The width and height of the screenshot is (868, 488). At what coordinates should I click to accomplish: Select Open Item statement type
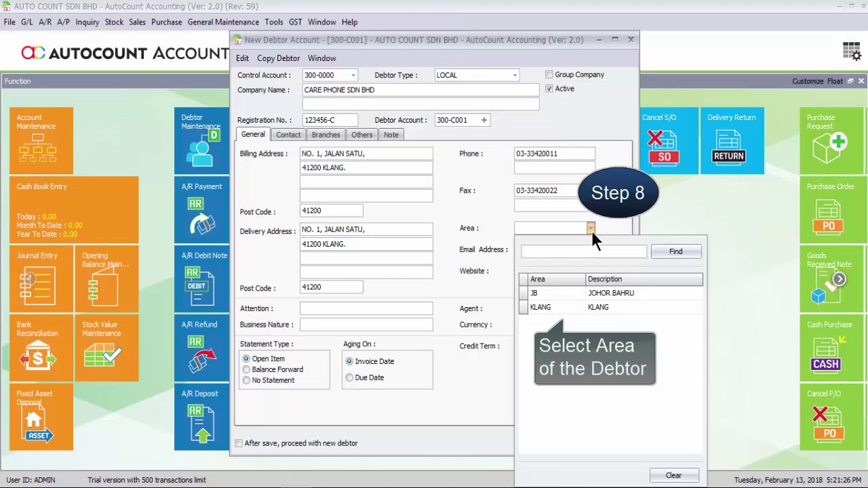pos(247,359)
